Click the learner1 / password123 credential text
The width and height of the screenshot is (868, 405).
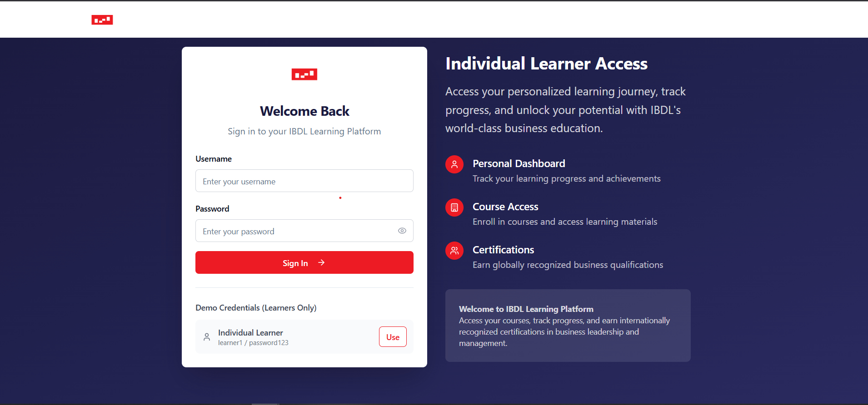click(x=253, y=343)
